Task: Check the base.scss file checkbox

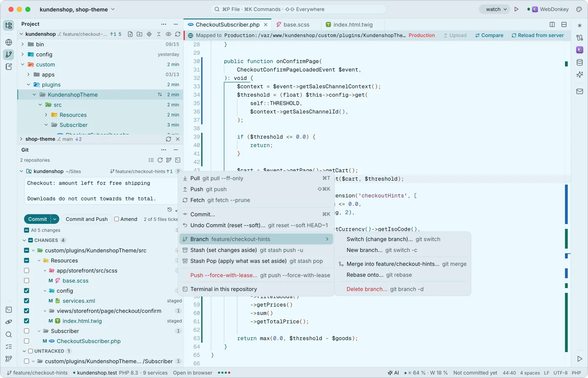Action: 26,281
